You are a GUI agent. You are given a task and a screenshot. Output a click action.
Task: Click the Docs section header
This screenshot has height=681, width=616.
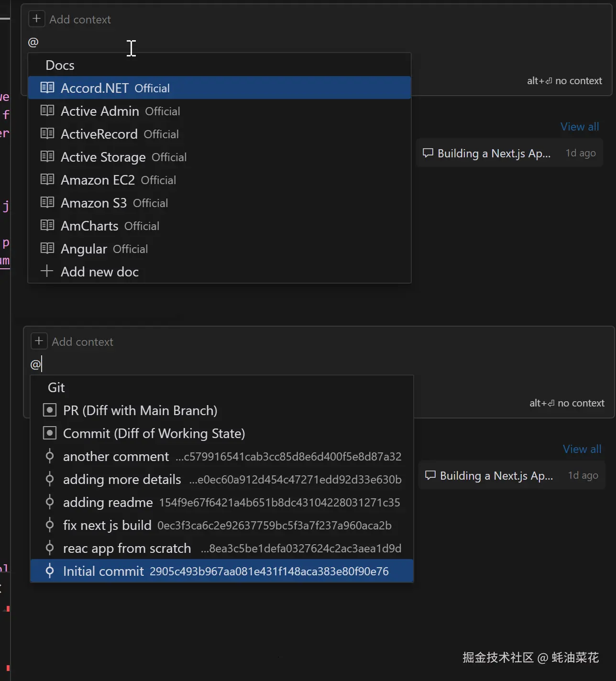tap(60, 65)
